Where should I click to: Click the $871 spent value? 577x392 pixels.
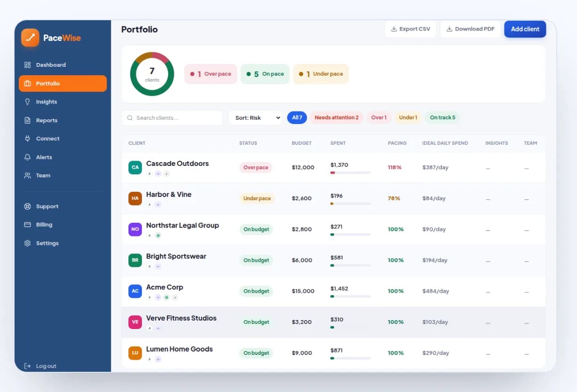337,351
